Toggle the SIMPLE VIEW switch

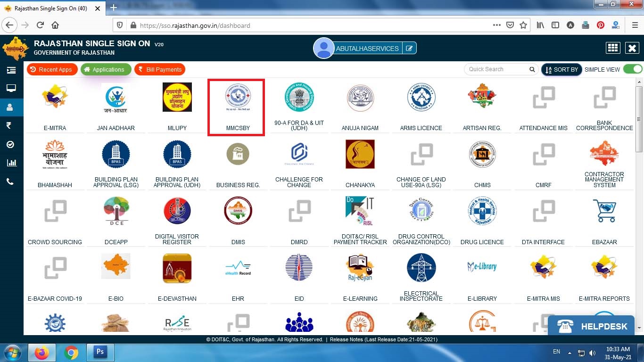click(x=633, y=69)
